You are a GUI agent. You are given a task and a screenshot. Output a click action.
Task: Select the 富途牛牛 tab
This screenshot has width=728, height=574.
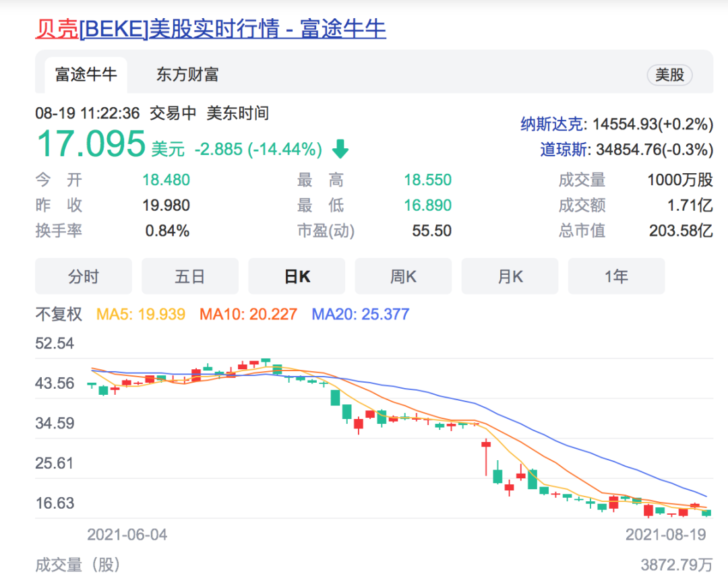85,76
